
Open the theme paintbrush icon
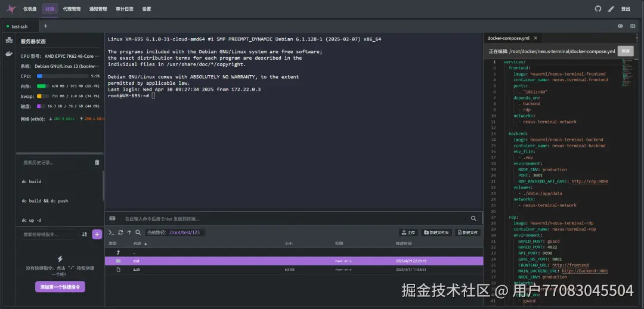pyautogui.click(x=611, y=8)
